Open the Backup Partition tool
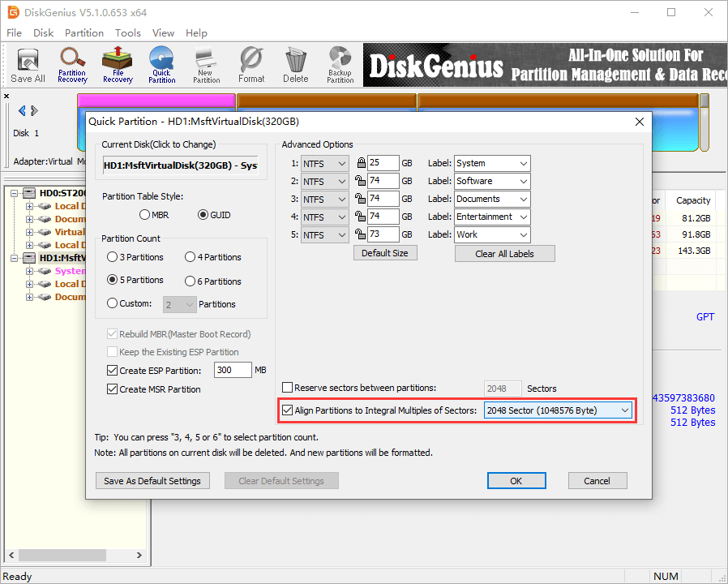The height and width of the screenshot is (584, 728). click(340, 65)
